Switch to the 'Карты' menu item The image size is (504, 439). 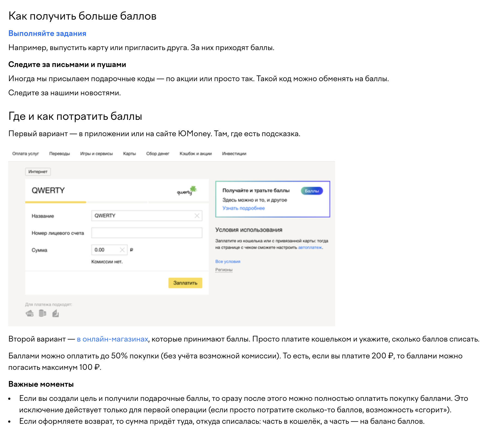tap(129, 154)
